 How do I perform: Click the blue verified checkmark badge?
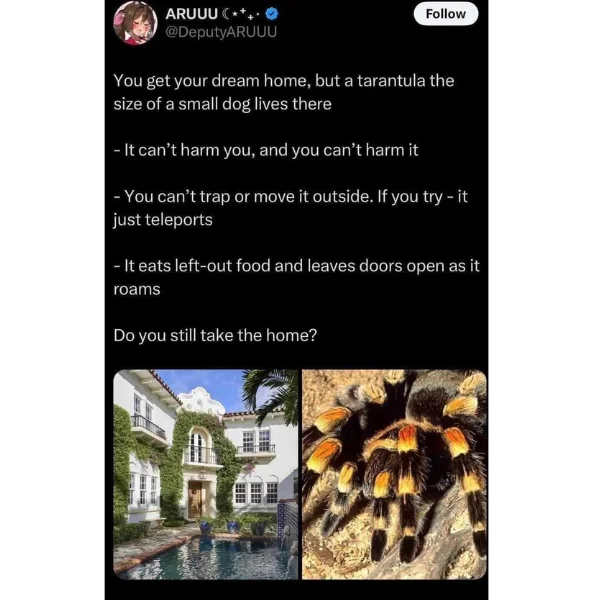coord(272,14)
